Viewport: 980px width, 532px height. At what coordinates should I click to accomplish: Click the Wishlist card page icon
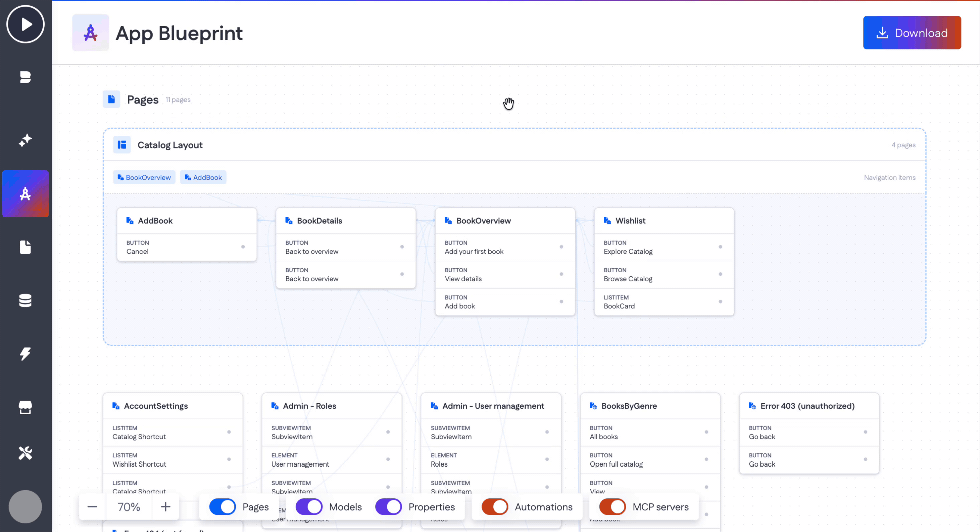[x=608, y=221]
